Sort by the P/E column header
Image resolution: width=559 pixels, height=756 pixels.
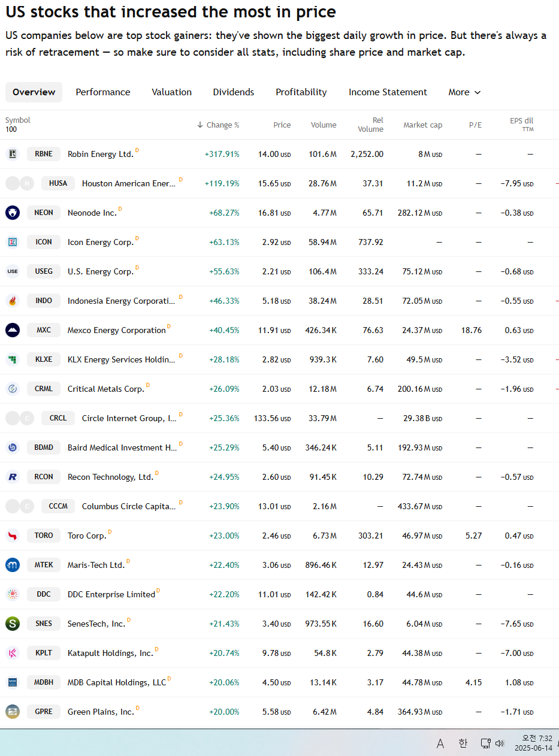point(476,125)
